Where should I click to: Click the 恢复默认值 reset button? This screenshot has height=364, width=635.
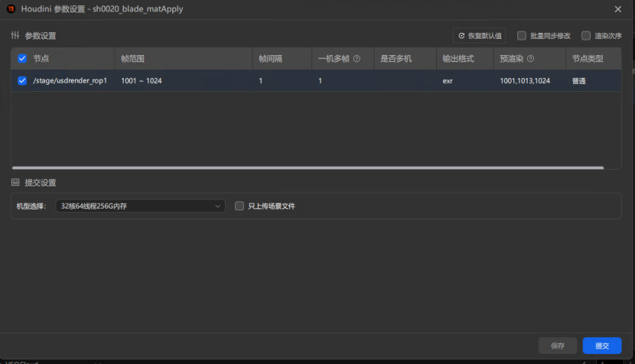480,36
